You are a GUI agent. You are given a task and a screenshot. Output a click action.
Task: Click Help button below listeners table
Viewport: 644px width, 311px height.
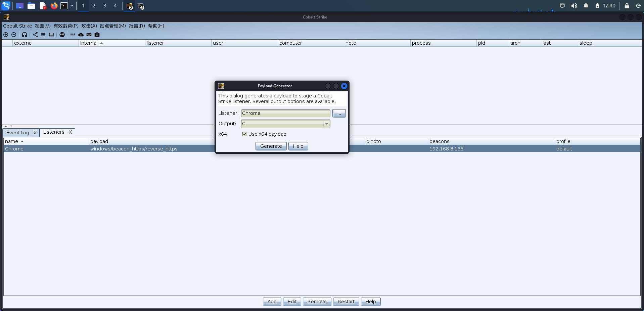click(371, 302)
